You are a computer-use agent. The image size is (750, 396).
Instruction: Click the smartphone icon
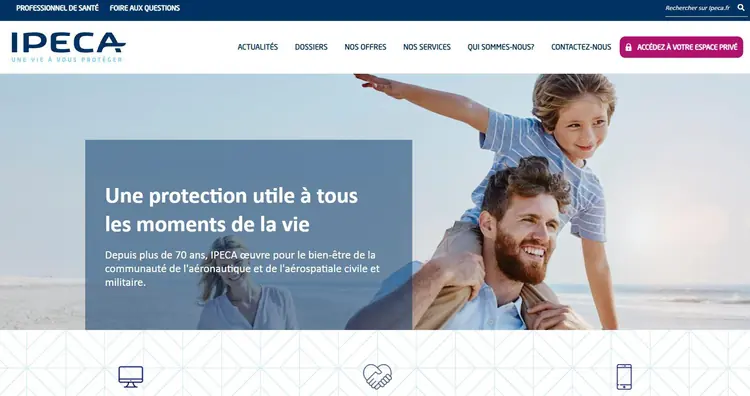(x=624, y=377)
